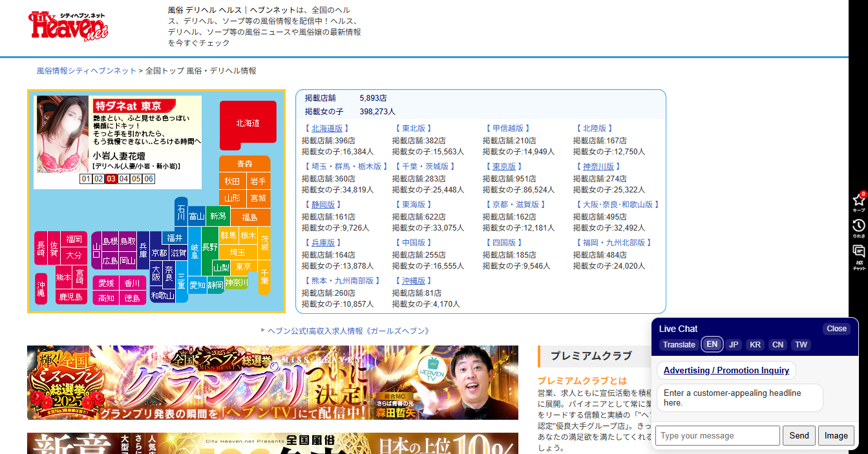
Task: Click the Heaven TV grand prix banner
Action: tap(272, 383)
